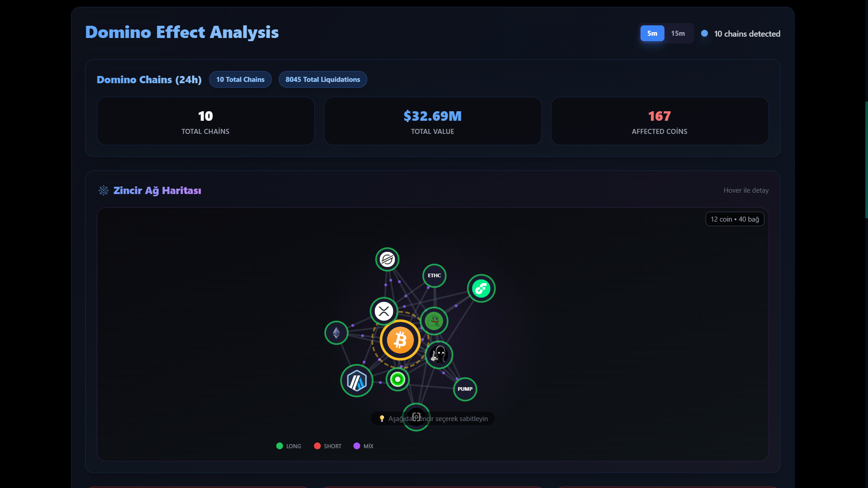Switch timeframe to 15m
Screen dimensions: 868x488
[678, 33]
